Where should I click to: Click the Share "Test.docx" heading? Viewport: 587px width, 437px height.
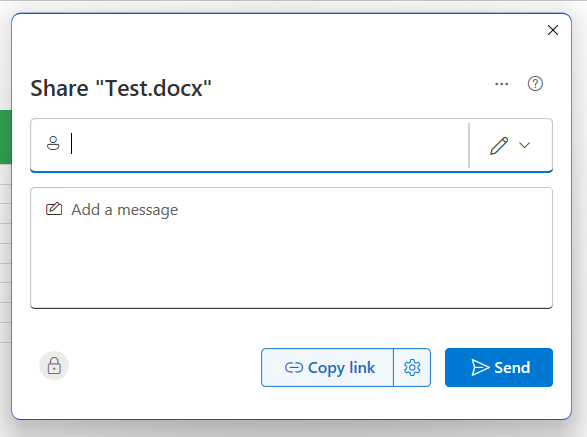click(x=121, y=88)
